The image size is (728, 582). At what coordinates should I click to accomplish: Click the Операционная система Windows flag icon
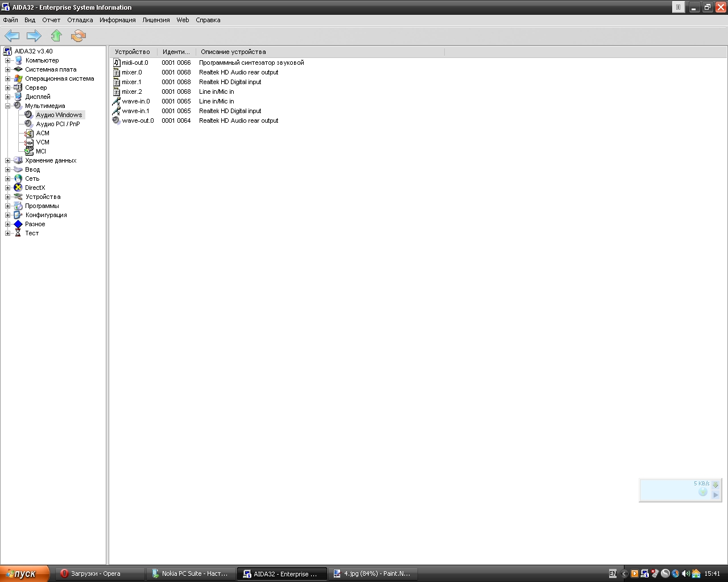18,78
